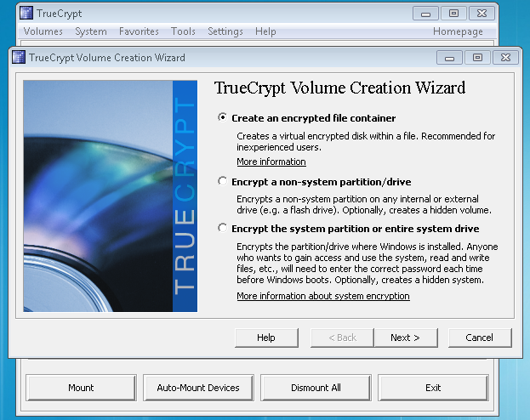Cancel the Volume Creation Wizard
The image size is (530, 420).
pyautogui.click(x=480, y=338)
